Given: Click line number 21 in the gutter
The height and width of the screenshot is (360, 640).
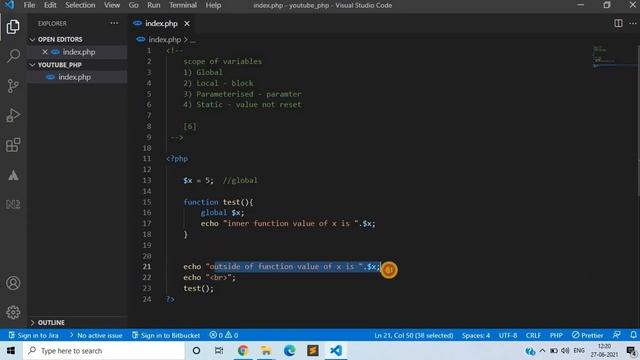Looking at the screenshot, I should 147,267.
